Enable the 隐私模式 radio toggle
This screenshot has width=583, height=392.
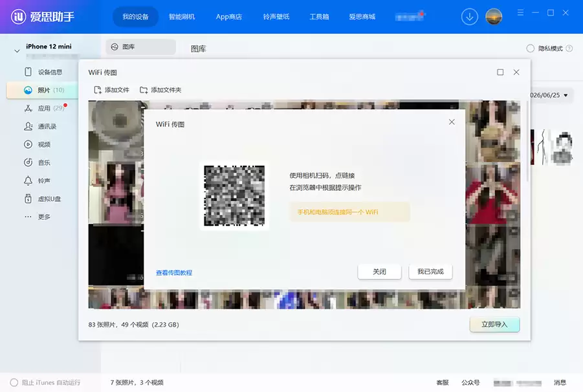(x=530, y=49)
